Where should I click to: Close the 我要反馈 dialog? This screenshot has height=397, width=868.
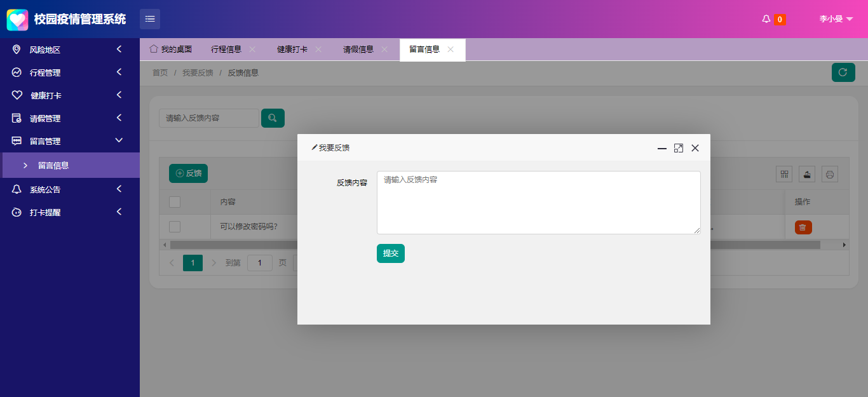pyautogui.click(x=695, y=148)
